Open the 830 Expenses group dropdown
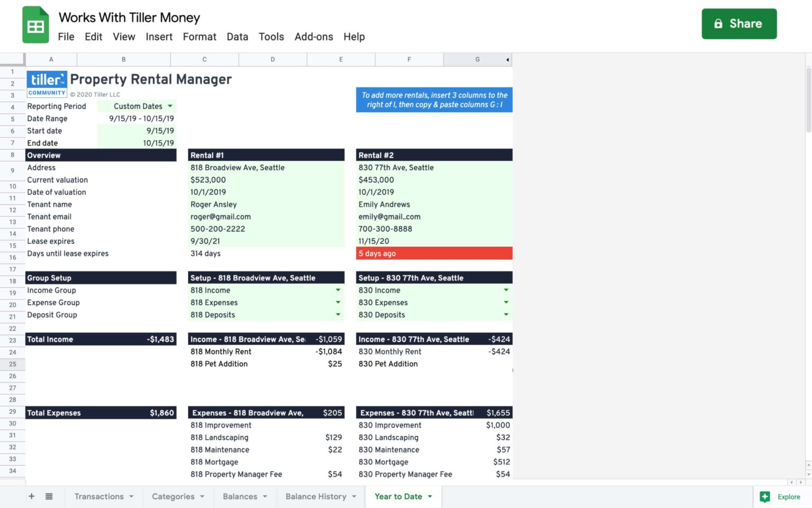This screenshot has height=508, width=812. click(x=506, y=302)
